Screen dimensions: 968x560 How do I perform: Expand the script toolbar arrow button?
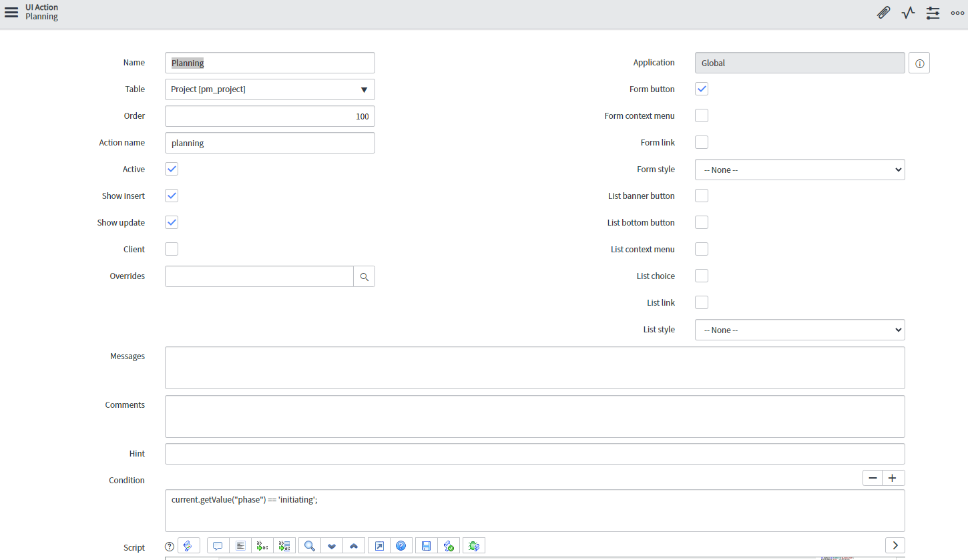click(x=895, y=545)
